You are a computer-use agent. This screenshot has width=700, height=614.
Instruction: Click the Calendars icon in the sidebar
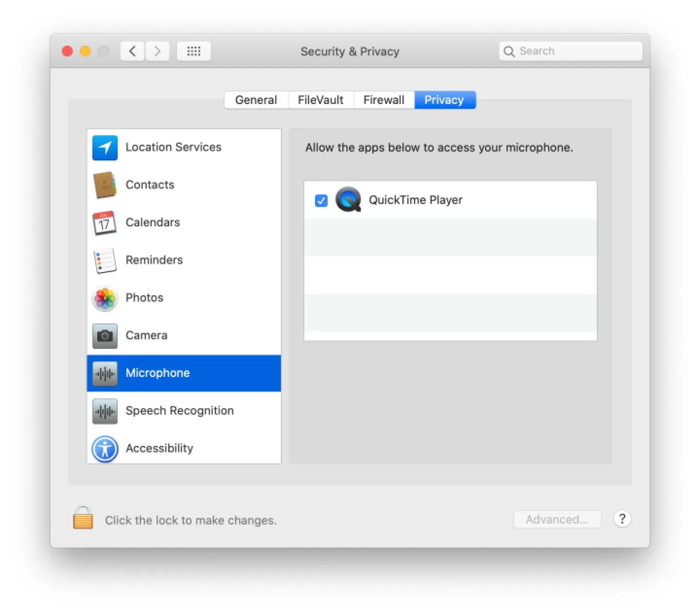click(105, 223)
